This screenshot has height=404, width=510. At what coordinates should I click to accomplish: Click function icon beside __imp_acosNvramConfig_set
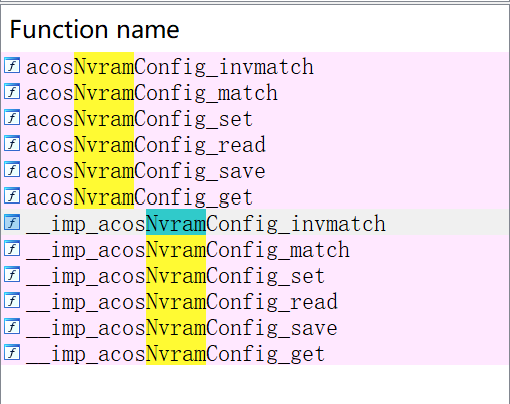[x=12, y=274]
